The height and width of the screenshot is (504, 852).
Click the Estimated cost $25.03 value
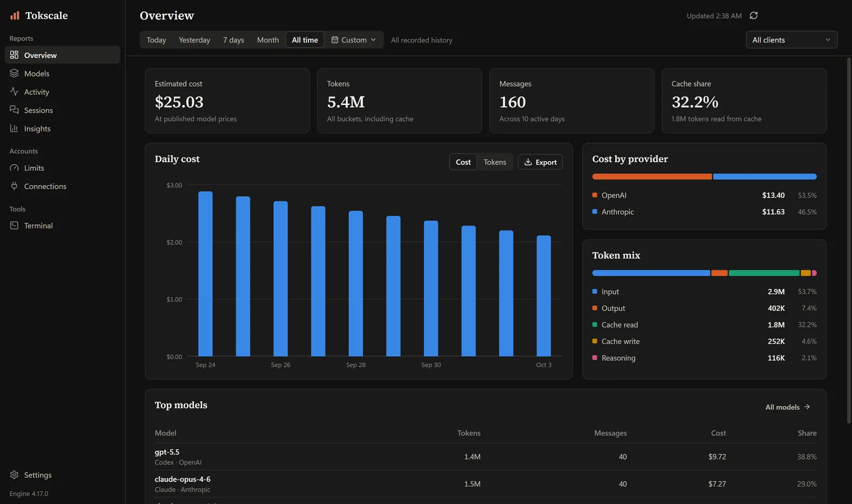point(179,102)
